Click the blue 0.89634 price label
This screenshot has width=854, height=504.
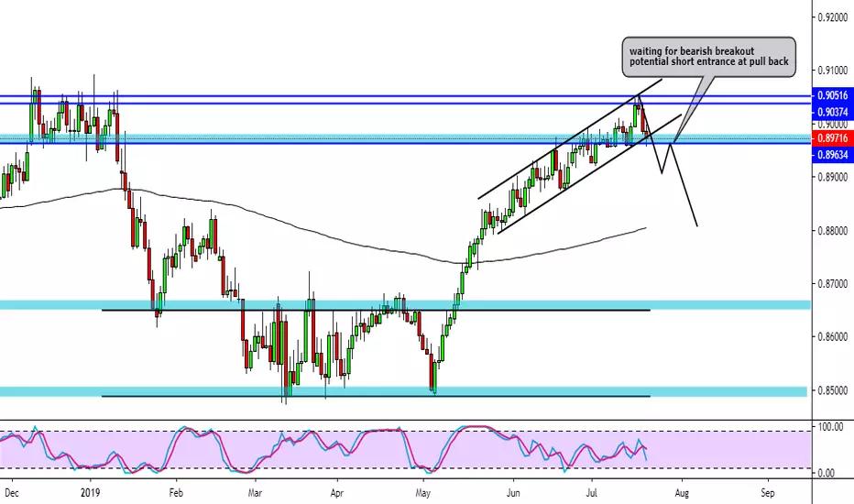(832, 155)
